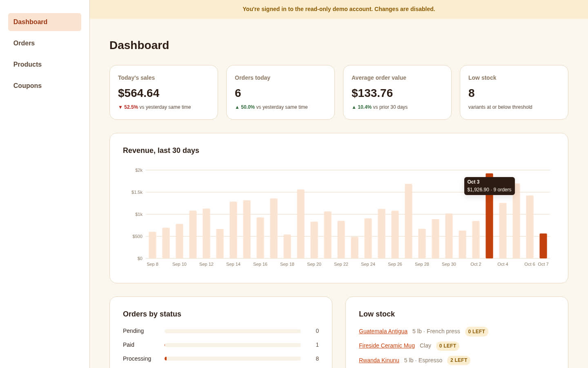This screenshot has width=588, height=368.
Task: Open the Products section
Action: coord(45,65)
